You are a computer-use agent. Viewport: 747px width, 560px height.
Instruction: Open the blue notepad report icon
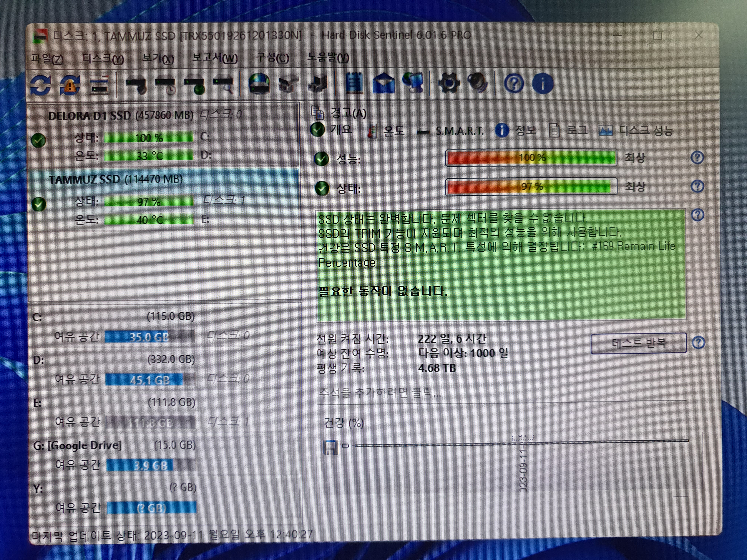354,83
